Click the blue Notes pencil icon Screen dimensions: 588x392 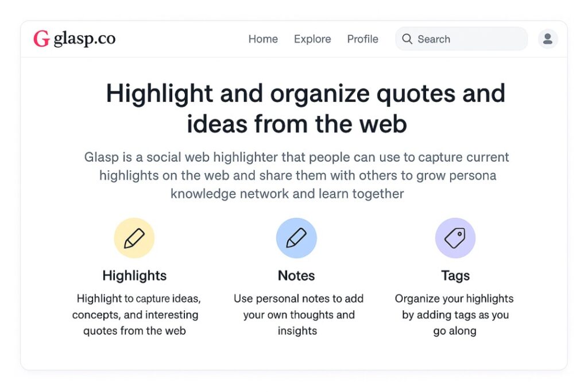pos(296,238)
